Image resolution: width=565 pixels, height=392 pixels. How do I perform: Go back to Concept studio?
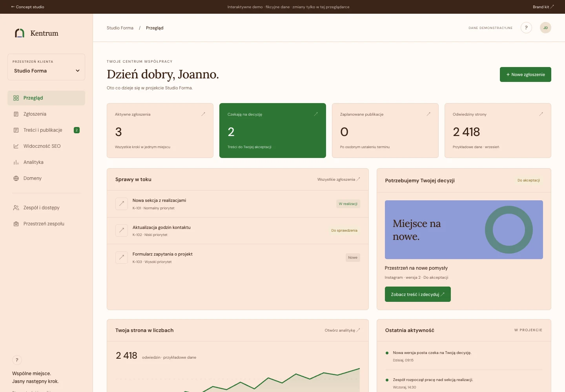pyautogui.click(x=27, y=7)
